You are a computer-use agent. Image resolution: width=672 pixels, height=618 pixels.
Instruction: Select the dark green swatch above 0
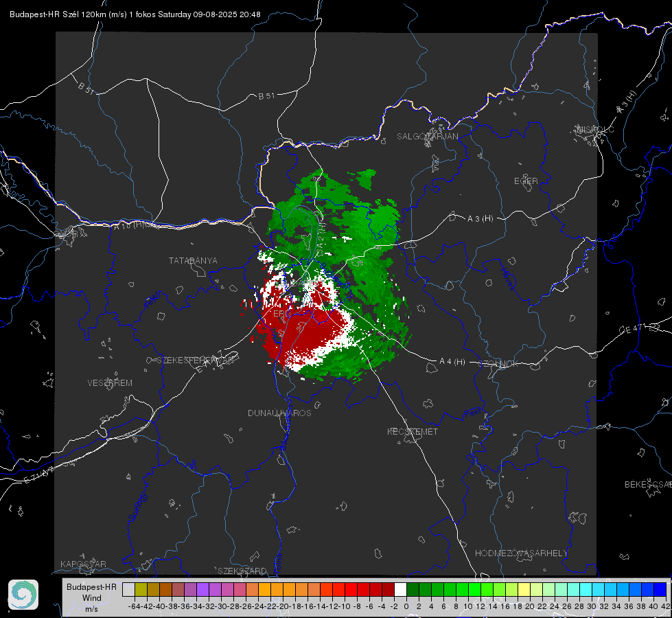pos(413,589)
